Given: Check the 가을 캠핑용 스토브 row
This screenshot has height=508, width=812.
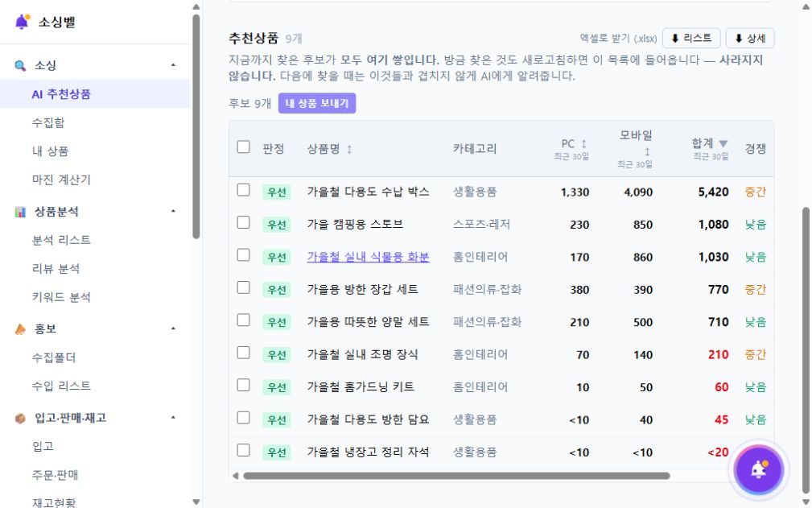Looking at the screenshot, I should point(243,223).
